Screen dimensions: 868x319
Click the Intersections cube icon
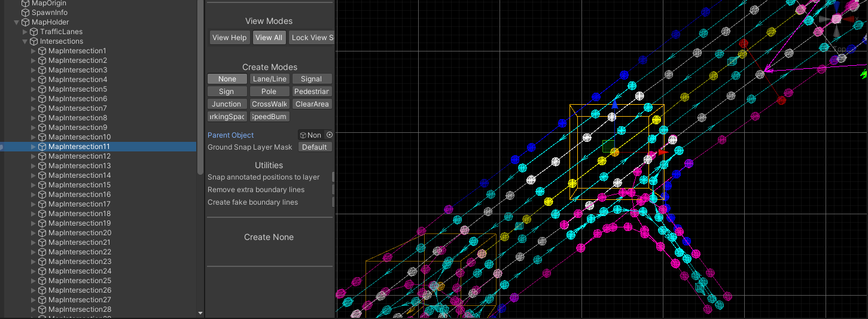coord(34,41)
